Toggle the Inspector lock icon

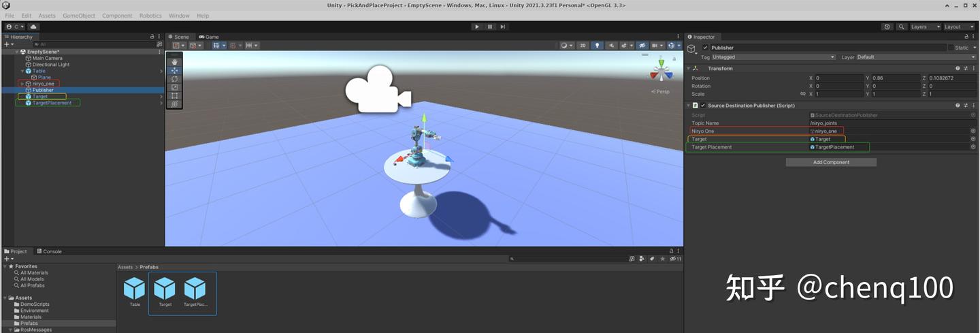pyautogui.click(x=966, y=37)
